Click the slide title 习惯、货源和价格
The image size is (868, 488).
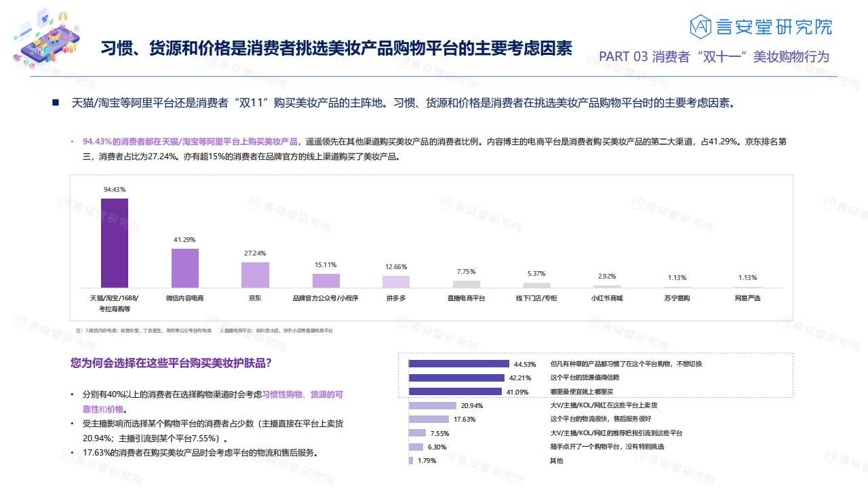point(336,48)
